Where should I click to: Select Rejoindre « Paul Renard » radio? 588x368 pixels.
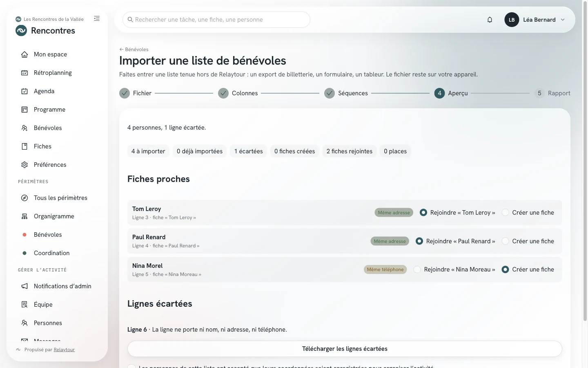pos(419,241)
